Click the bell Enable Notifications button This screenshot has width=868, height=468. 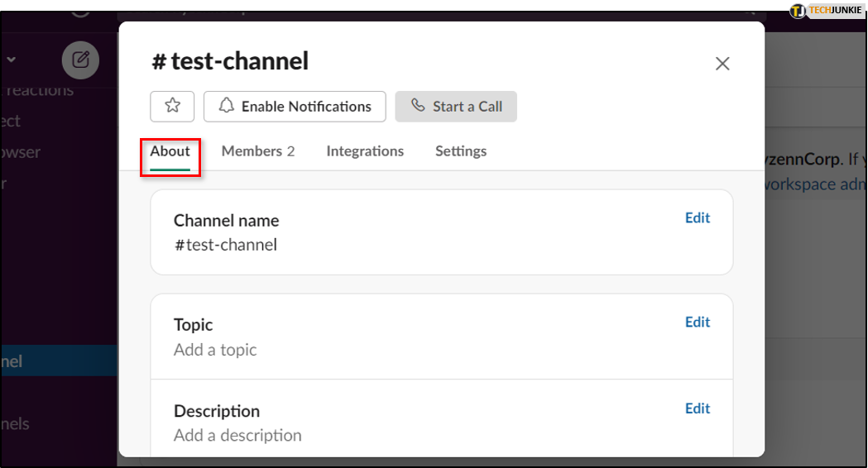295,106
